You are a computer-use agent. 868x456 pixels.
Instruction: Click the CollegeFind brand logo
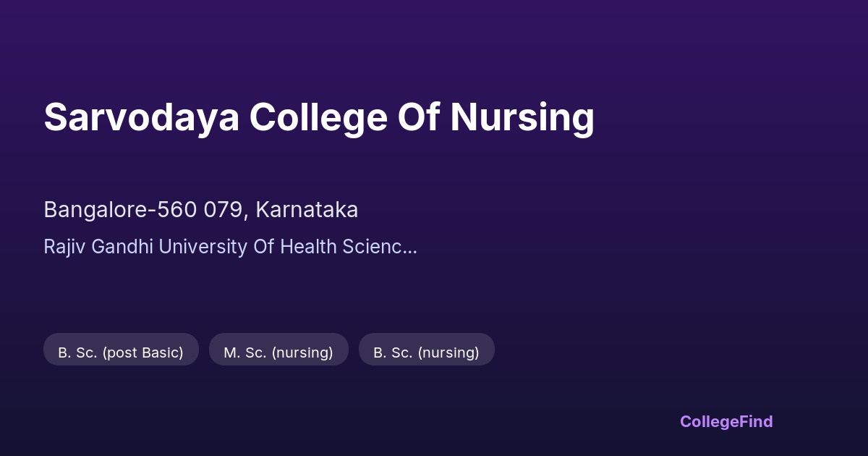pos(726,421)
